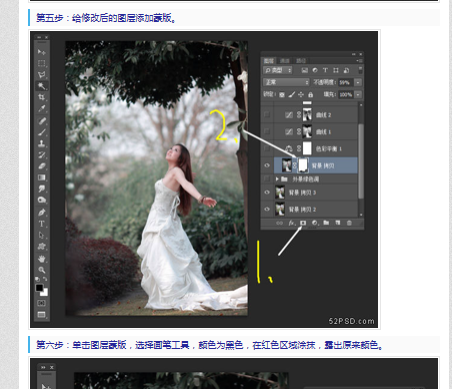Click the link layers icon
The height and width of the screenshot is (389, 452).
pos(280,223)
